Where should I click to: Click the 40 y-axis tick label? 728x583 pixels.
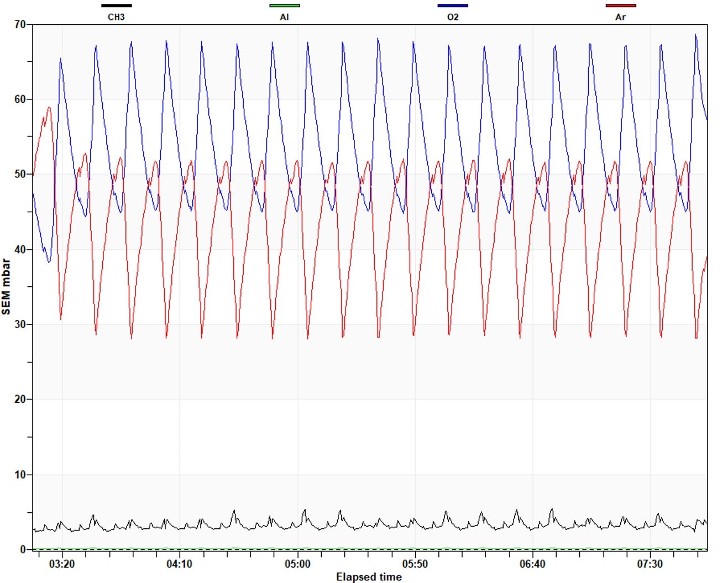coord(20,249)
